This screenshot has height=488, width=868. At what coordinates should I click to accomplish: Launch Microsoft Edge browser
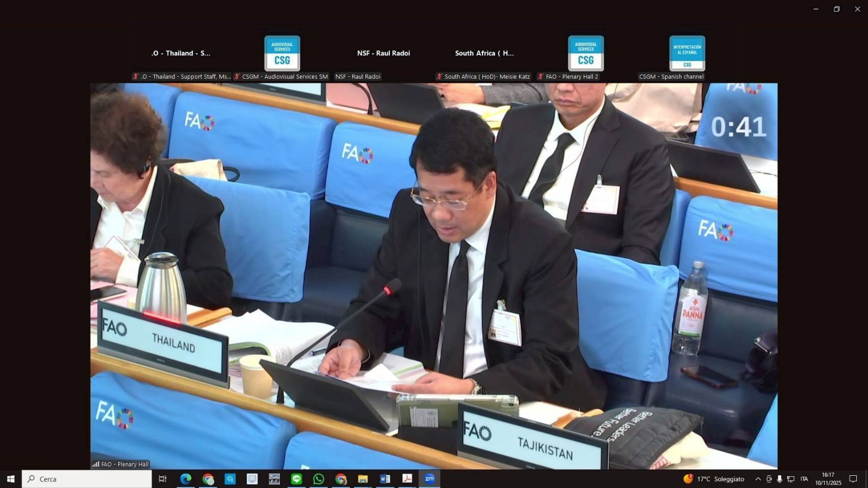(x=185, y=478)
